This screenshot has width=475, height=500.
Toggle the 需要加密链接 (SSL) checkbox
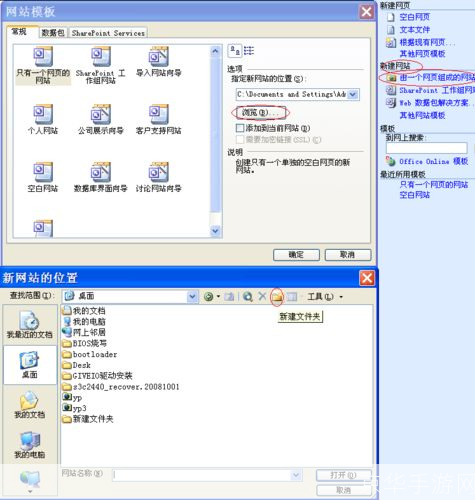(240, 139)
